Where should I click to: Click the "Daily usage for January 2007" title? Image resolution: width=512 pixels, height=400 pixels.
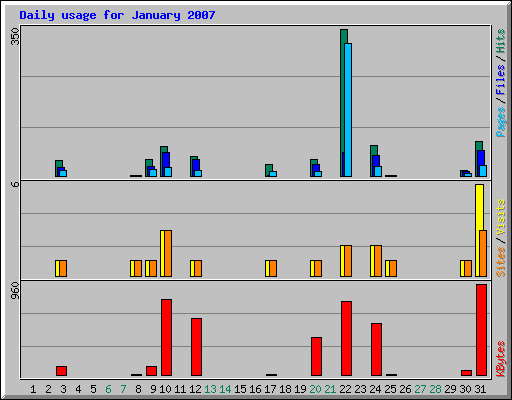click(117, 15)
